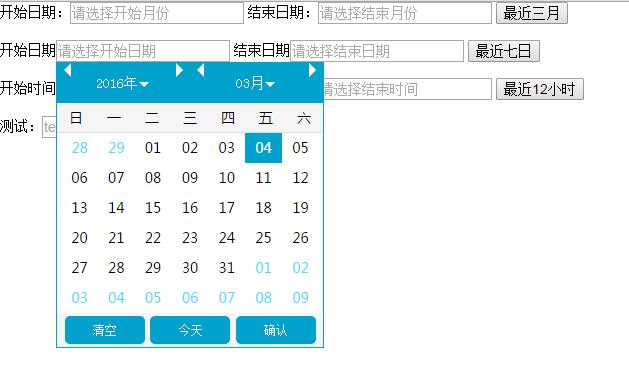This screenshot has width=629, height=366.
Task: Select next-month date 03 in bottom row
Action: [x=79, y=298]
